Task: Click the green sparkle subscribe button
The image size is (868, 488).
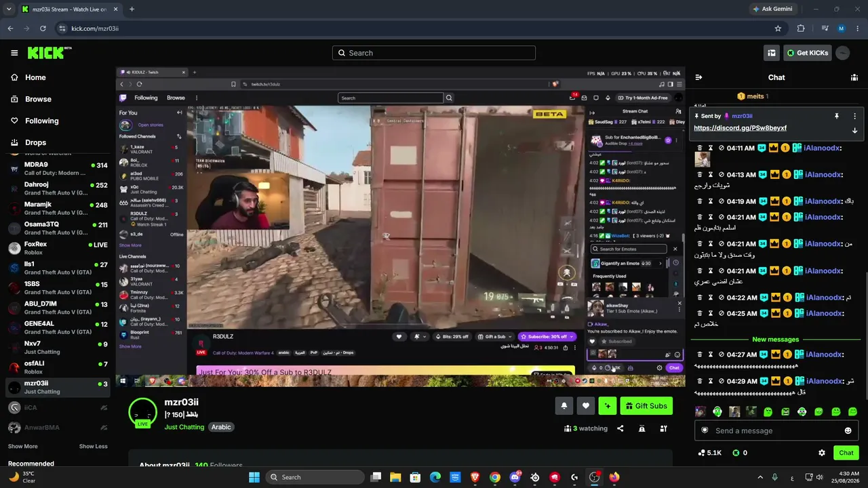Action: point(608,406)
